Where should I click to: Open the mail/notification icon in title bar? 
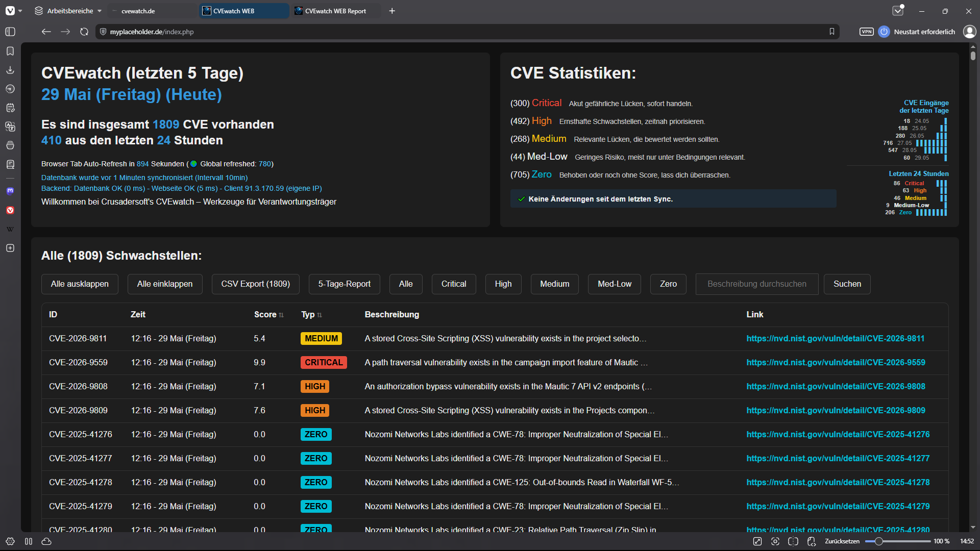[x=898, y=11]
